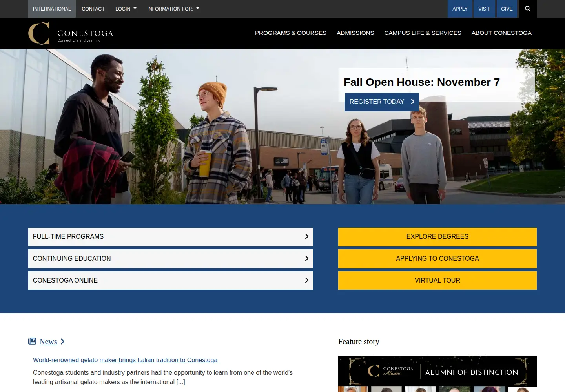The image size is (565, 392).
Task: Click the Visit button
Action: 484,9
